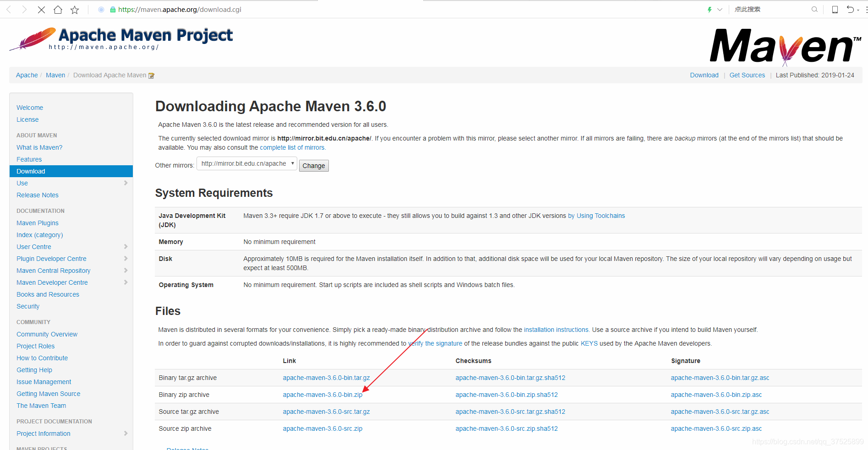Image resolution: width=868 pixels, height=450 pixels.
Task: Click Get Sources link
Action: click(x=747, y=75)
